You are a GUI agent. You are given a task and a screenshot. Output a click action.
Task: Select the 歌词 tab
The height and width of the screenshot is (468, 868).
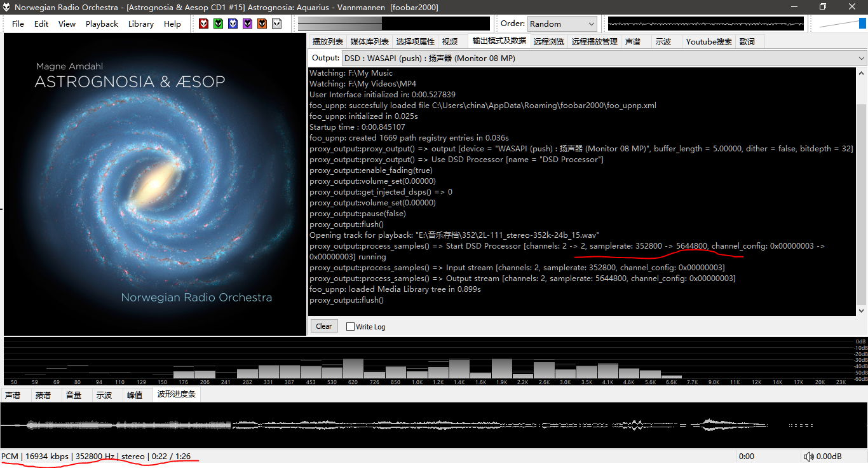coord(747,41)
